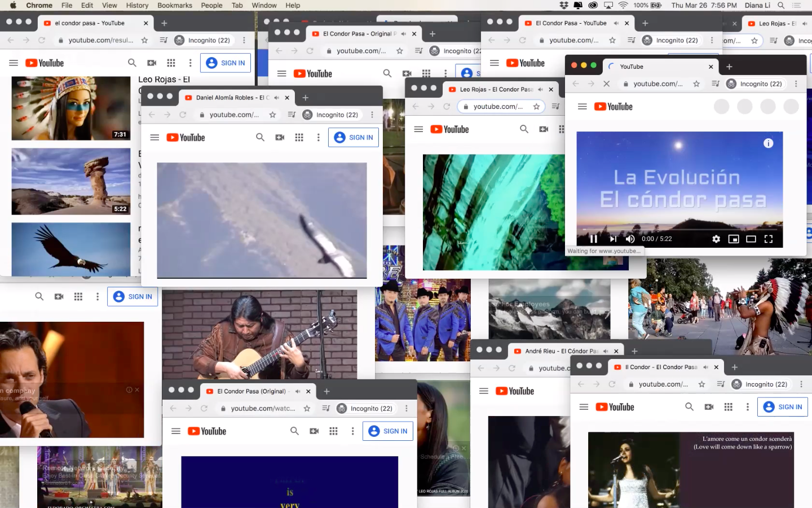The height and width of the screenshot is (508, 812).
Task: Open Chrome menu in el condor pasa results window
Action: (244, 40)
